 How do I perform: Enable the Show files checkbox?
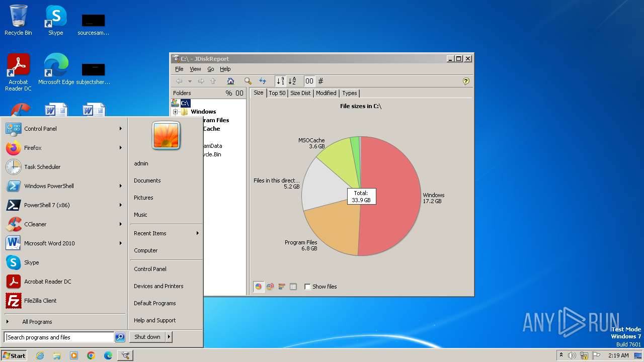[x=307, y=287]
